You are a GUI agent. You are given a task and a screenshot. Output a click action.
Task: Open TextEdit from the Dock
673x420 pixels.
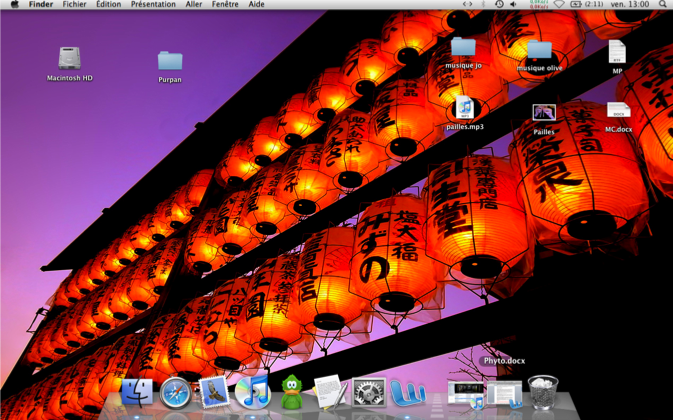point(329,393)
